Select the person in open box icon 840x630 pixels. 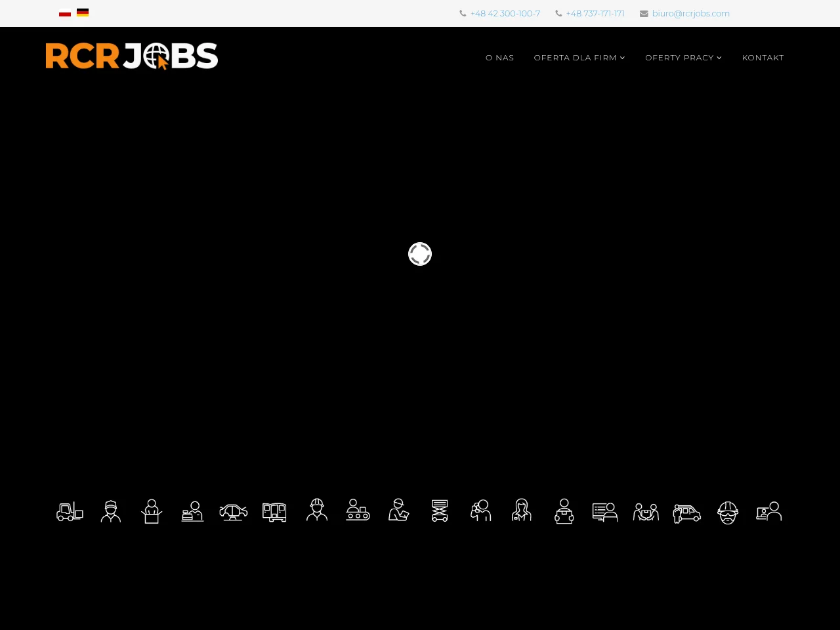click(x=152, y=511)
